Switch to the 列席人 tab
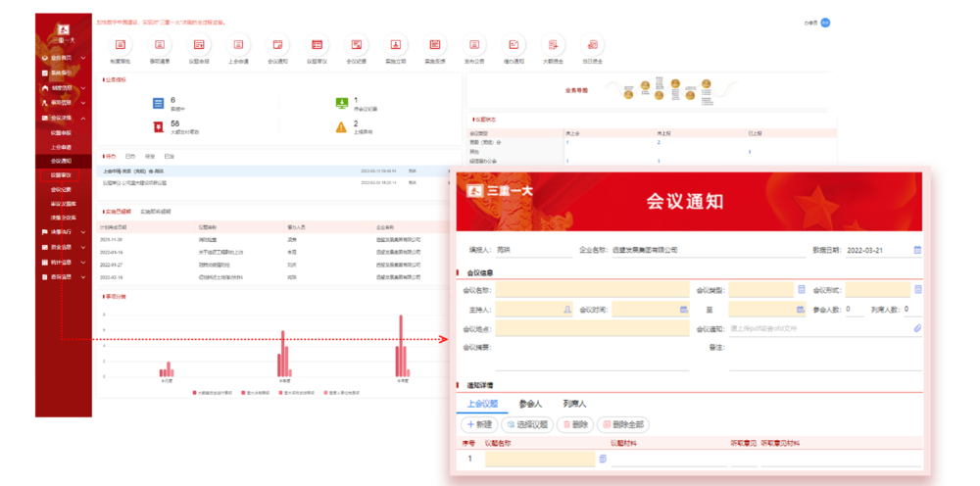The image size is (980, 486). (x=574, y=403)
